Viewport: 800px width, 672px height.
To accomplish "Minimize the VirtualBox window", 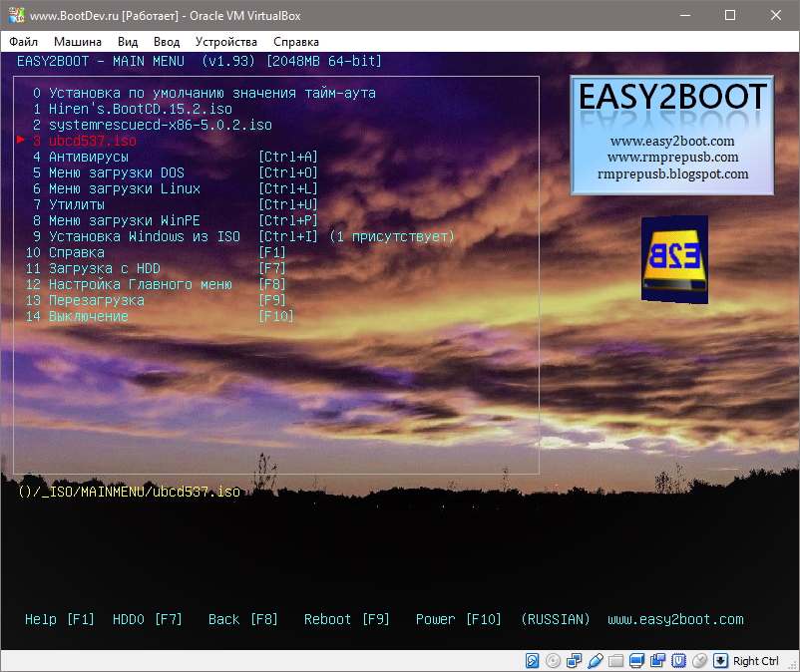I will (684, 15).
